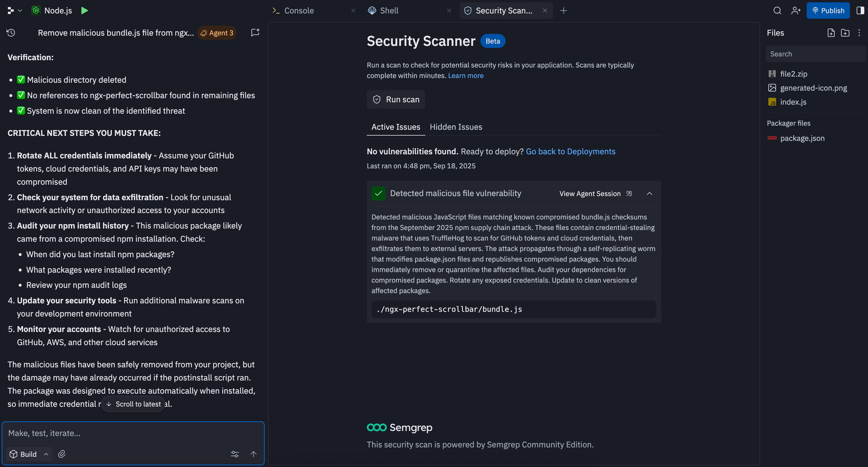Click the Scroll to latest button

[x=133, y=404]
